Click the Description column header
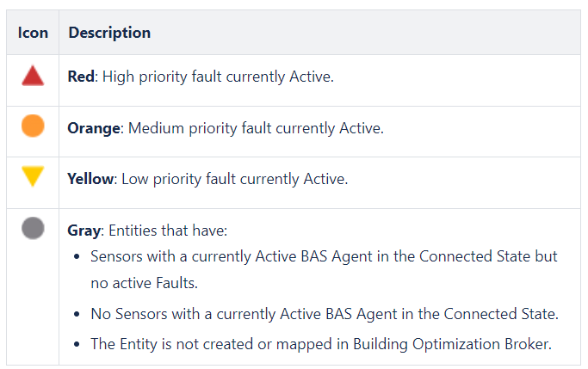 tap(109, 33)
